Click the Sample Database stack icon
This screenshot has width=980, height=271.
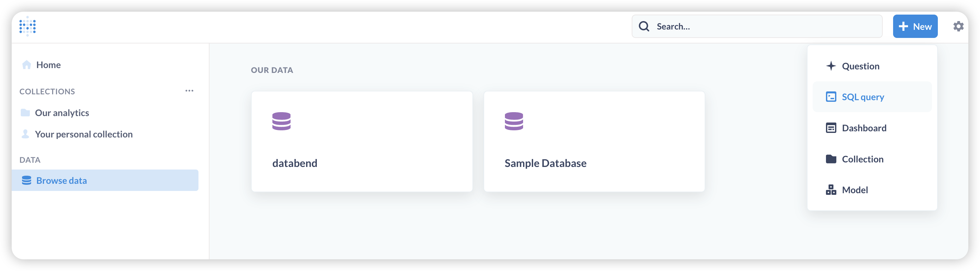[514, 121]
